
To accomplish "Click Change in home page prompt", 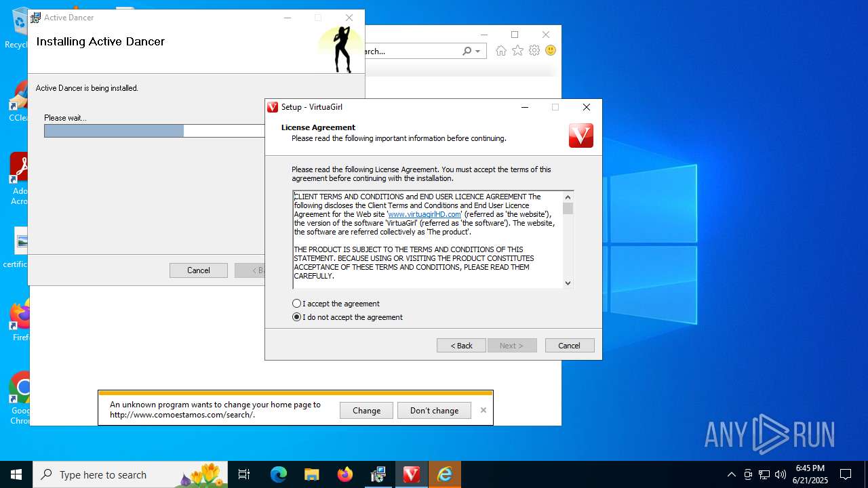I will (x=366, y=410).
